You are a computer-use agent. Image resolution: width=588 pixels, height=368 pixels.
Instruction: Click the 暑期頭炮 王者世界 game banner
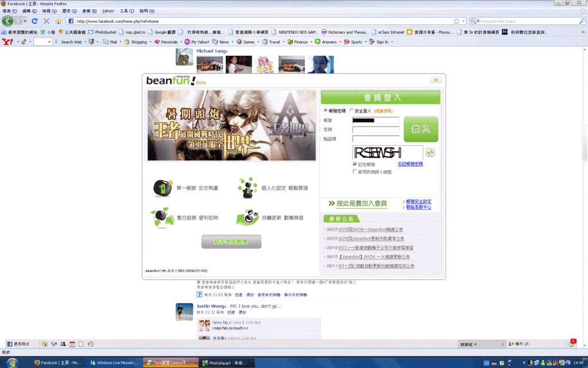tap(232, 125)
